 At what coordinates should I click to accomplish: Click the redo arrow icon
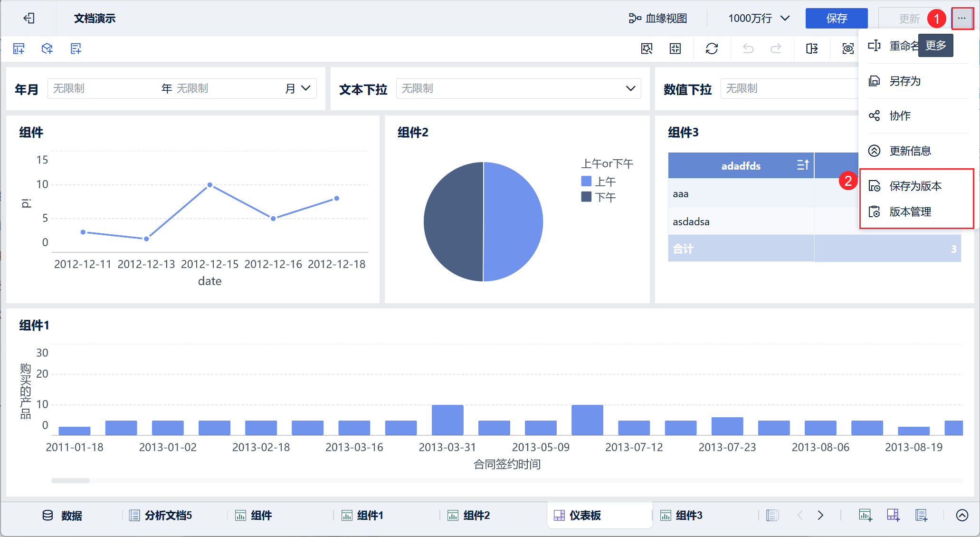click(776, 48)
